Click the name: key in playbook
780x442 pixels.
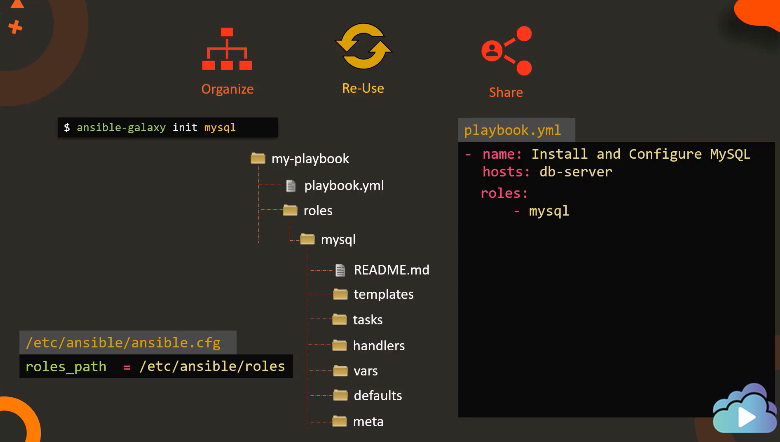(502, 154)
